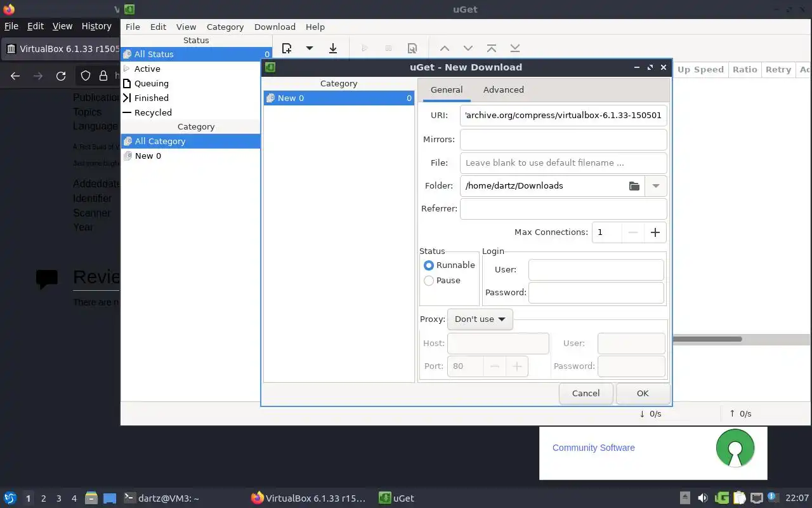Click the Cancel button
Image resolution: width=812 pixels, height=508 pixels.
coord(586,393)
